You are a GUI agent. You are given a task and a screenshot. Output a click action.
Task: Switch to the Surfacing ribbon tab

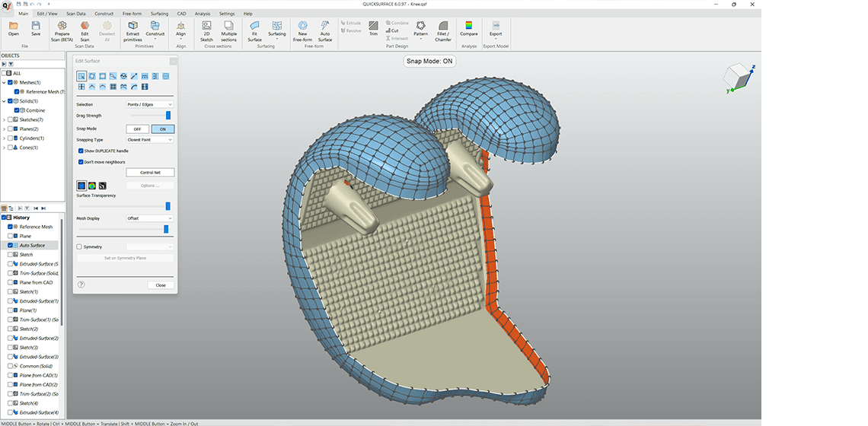click(159, 14)
